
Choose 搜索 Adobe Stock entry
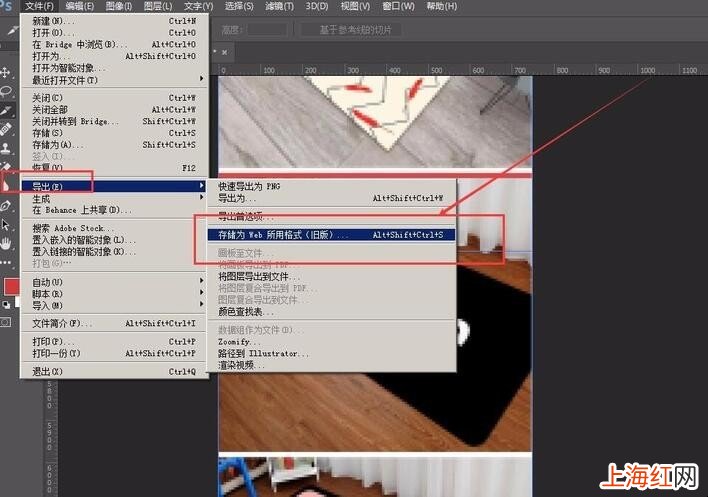[x=114, y=228]
